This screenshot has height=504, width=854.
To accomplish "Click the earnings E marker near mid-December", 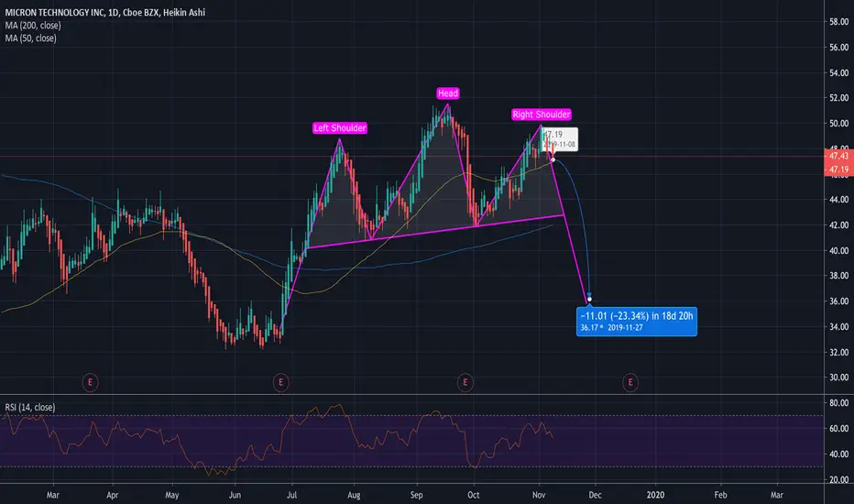I will [630, 382].
